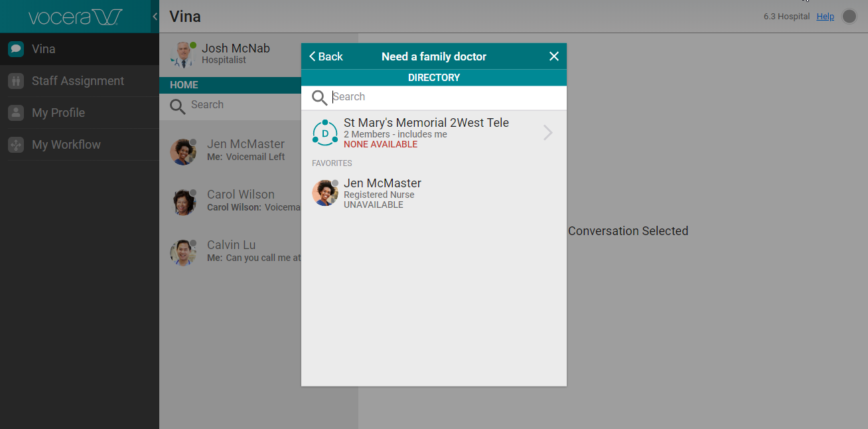Select Jen McMaster from Favorites
Viewport: 868px width, 429px height.
coord(382,193)
